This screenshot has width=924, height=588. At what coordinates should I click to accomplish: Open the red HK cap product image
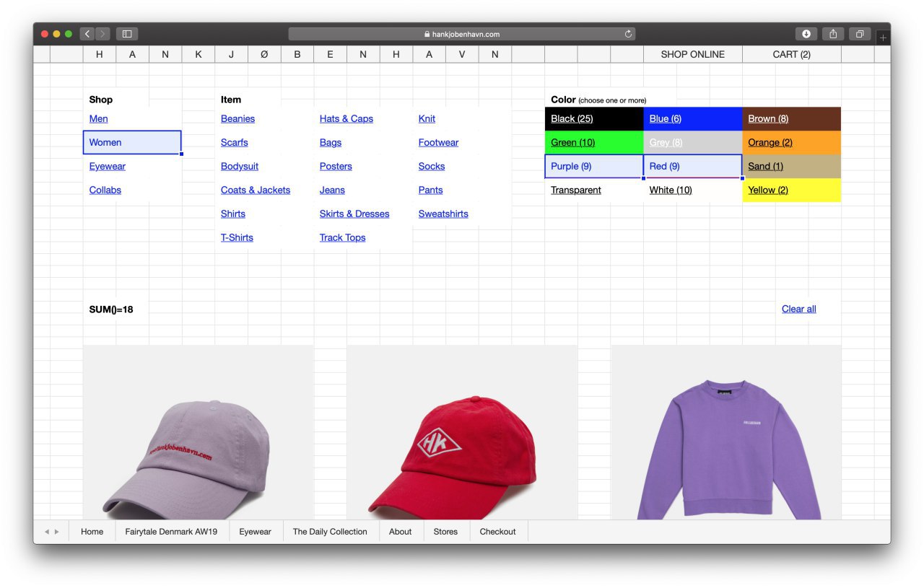(462, 432)
